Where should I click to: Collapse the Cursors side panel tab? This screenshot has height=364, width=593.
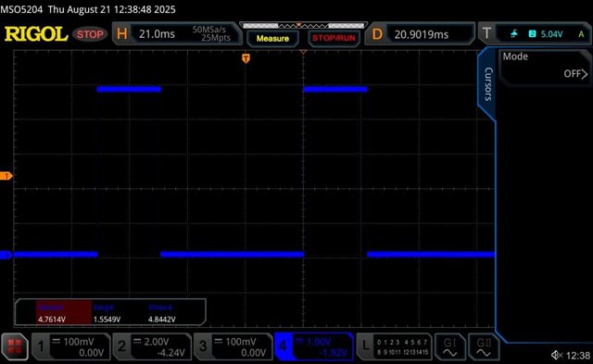point(488,84)
